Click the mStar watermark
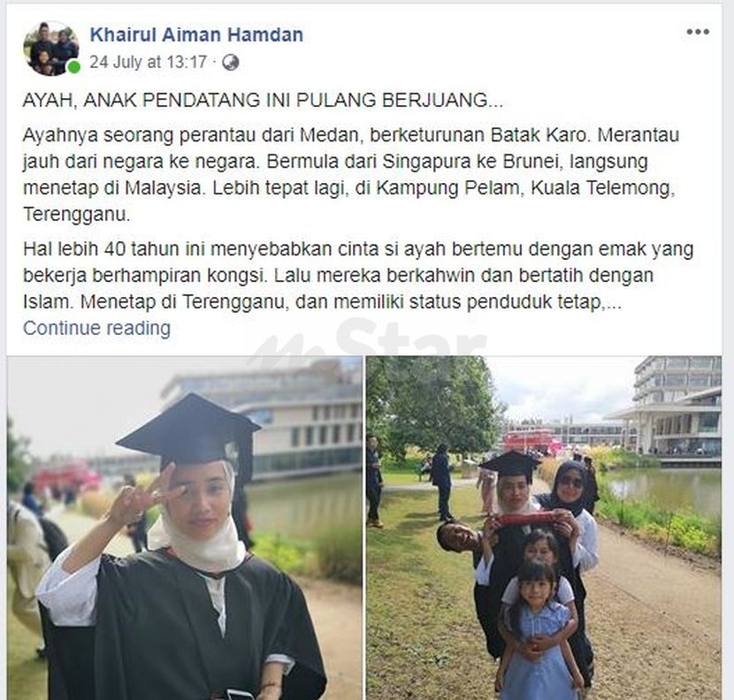 (368, 343)
